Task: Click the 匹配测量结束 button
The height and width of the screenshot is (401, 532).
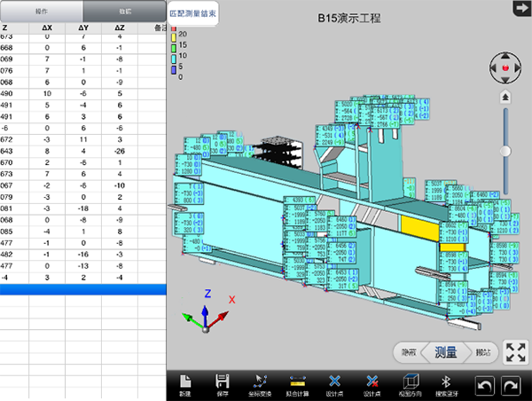Action: click(x=192, y=13)
